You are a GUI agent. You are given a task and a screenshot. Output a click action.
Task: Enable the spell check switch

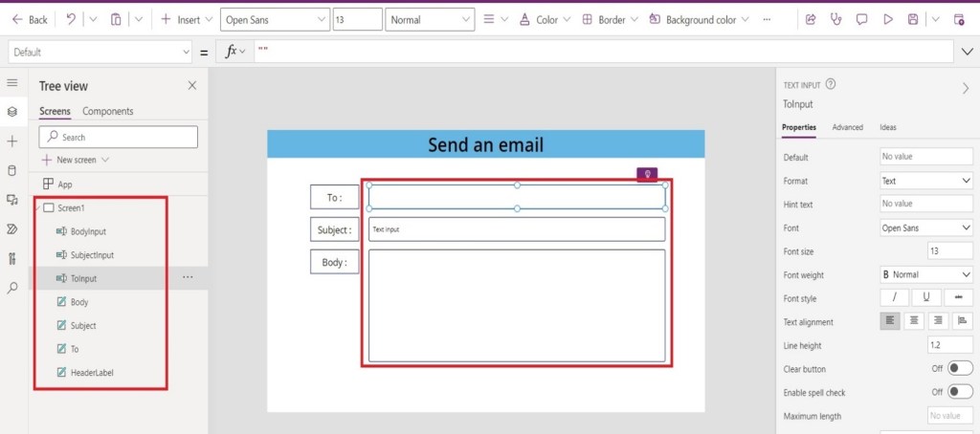click(x=958, y=392)
